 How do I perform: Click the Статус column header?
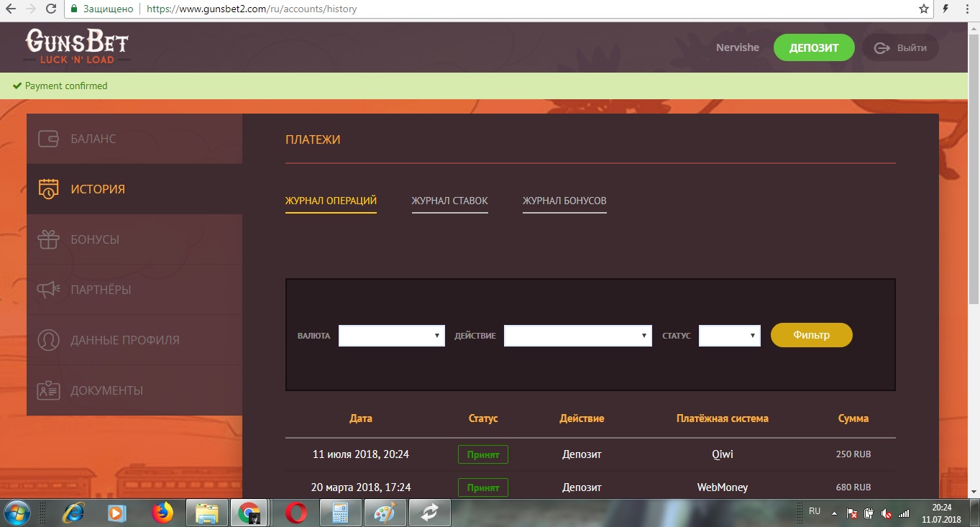[483, 418]
